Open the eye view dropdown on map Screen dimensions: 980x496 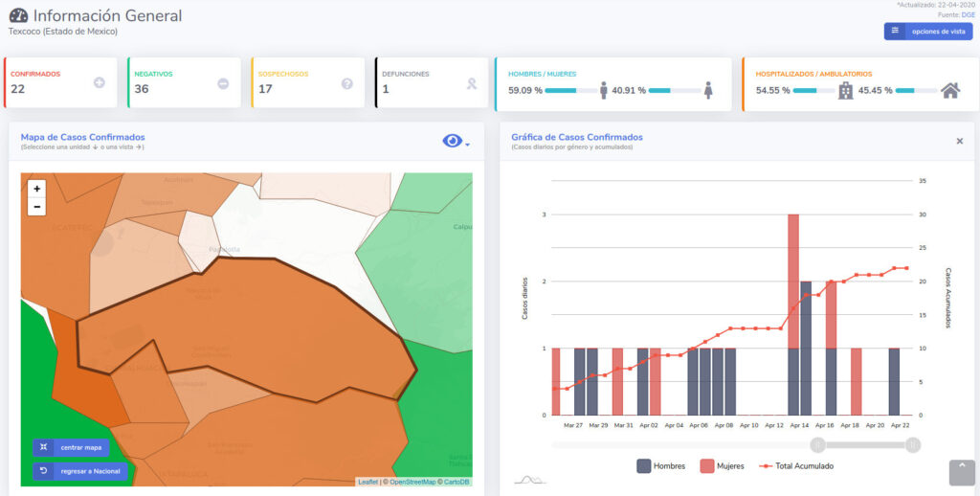(456, 142)
